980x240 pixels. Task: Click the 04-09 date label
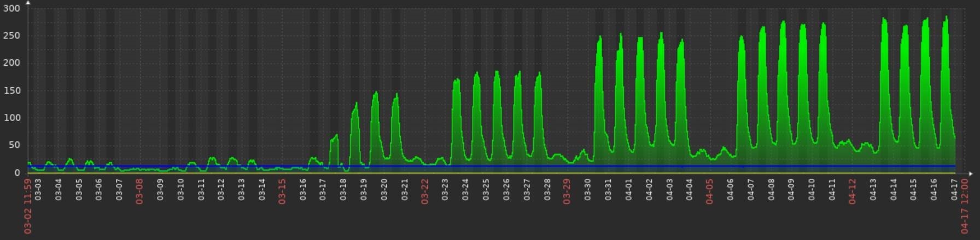(791, 189)
